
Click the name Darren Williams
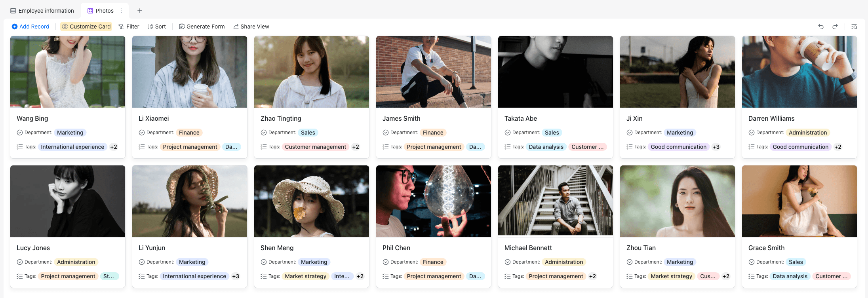[771, 118]
